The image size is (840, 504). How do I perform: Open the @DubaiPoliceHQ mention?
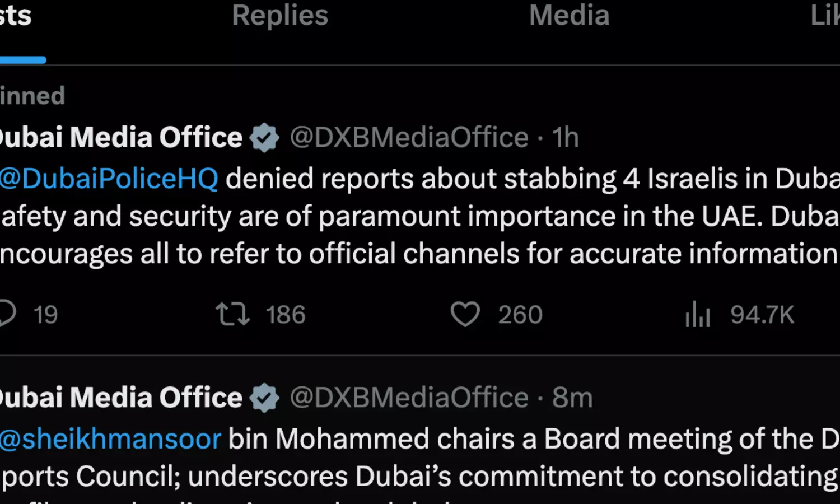(x=109, y=179)
